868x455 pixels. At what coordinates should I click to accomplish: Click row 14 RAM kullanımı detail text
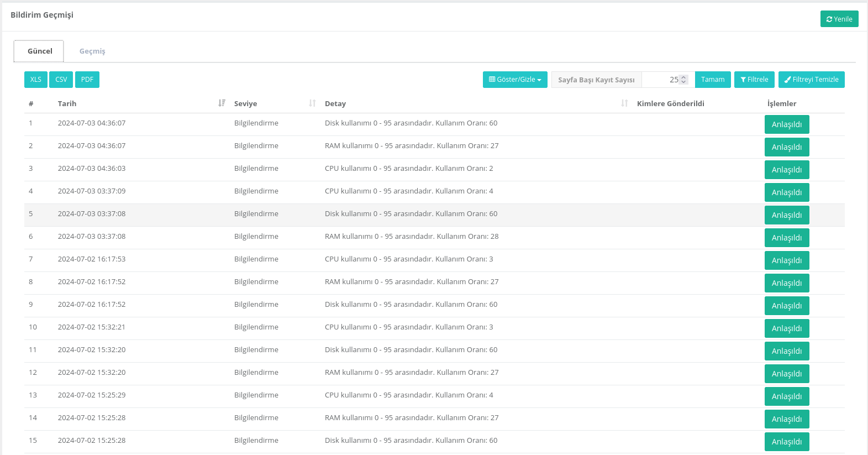[412, 418]
